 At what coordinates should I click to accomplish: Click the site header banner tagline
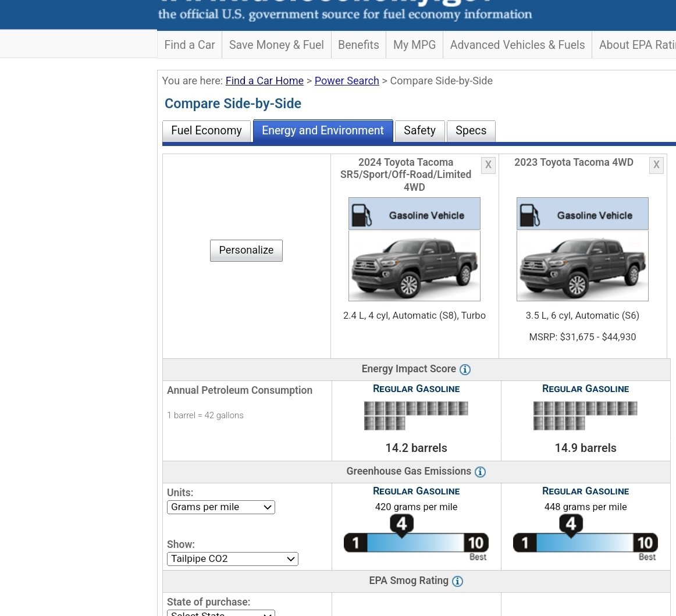point(345,15)
